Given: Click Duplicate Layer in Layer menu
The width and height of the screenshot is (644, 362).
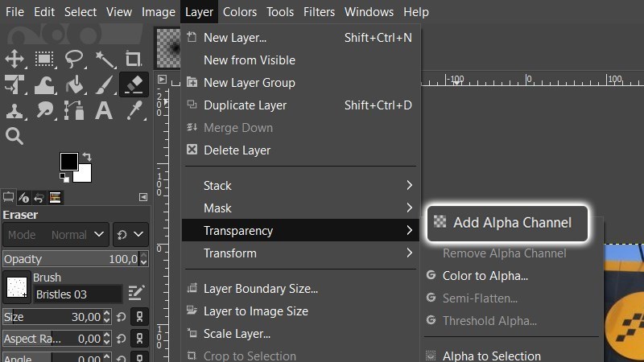Looking at the screenshot, I should click(245, 105).
